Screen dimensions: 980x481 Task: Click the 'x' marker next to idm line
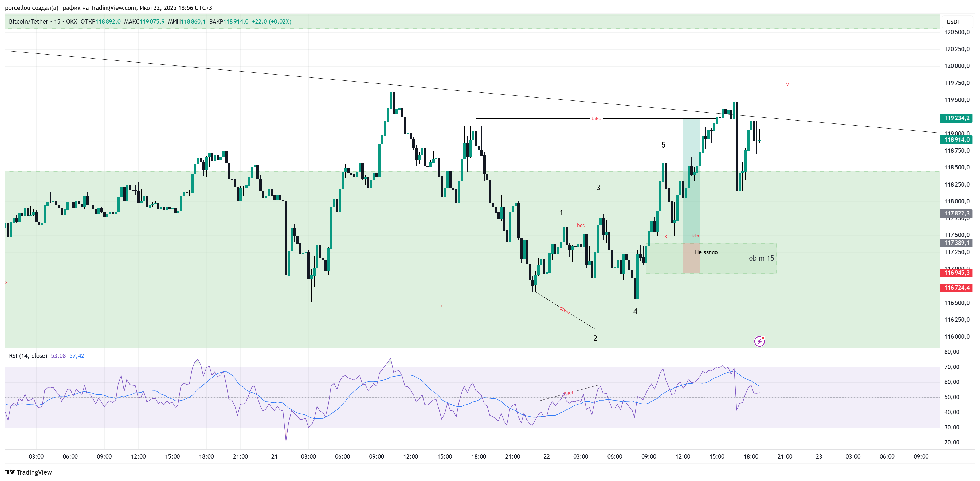[666, 236]
